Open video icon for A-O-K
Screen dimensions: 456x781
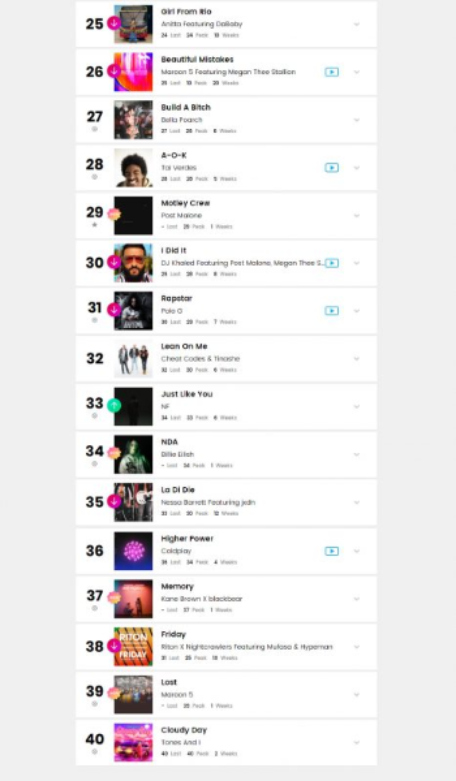(332, 168)
